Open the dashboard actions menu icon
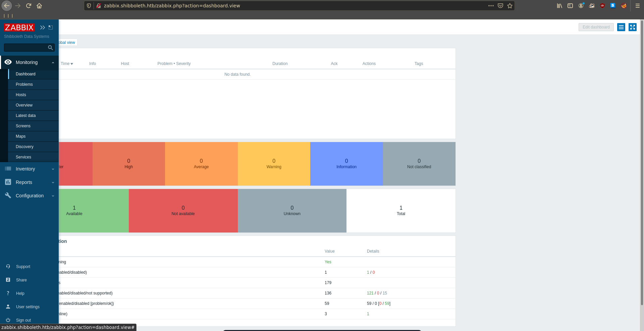Screen dimensions: 644x331 click(621, 27)
